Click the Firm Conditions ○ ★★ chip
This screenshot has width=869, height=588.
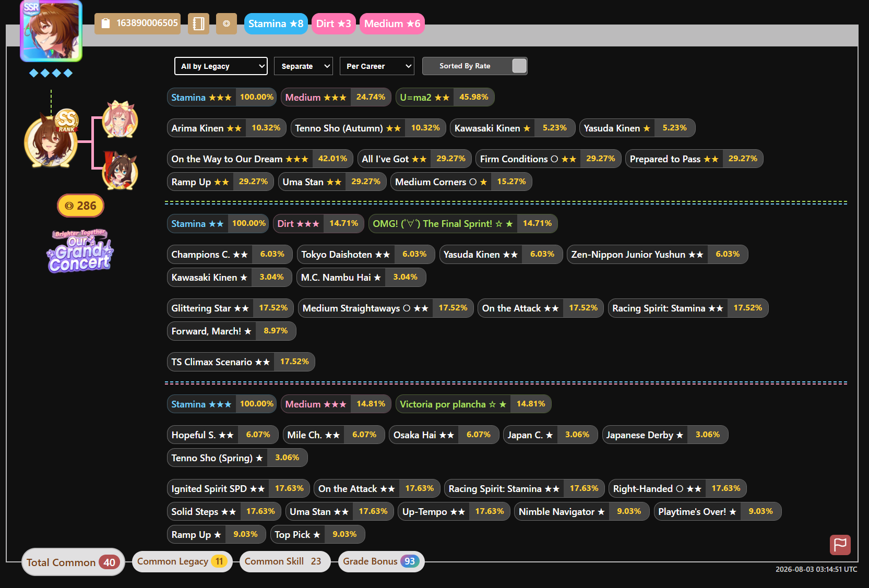point(549,159)
